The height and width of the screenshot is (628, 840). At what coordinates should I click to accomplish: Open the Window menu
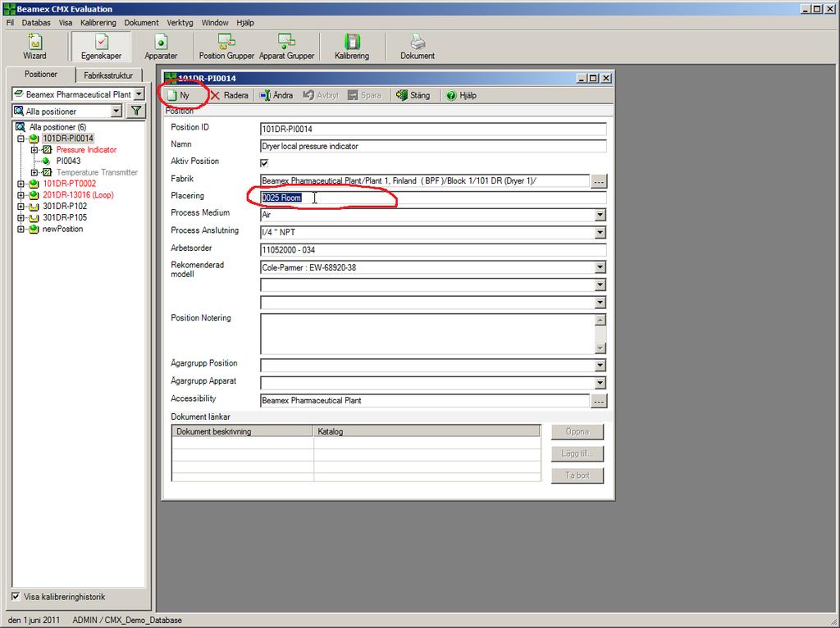[215, 22]
